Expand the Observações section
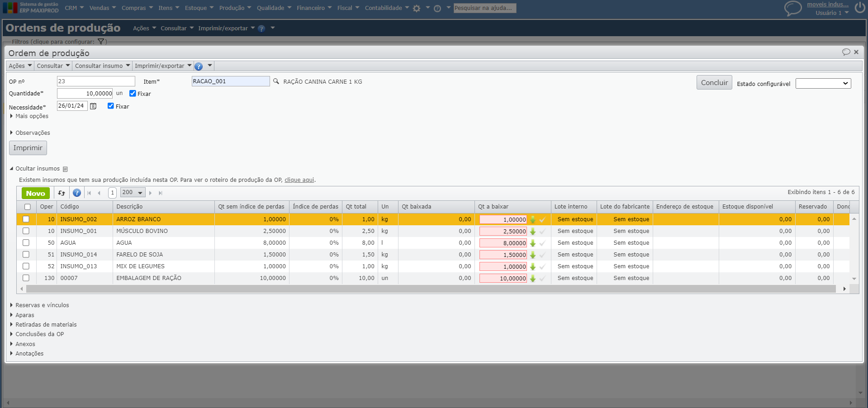Viewport: 868px width, 408px height. point(30,133)
